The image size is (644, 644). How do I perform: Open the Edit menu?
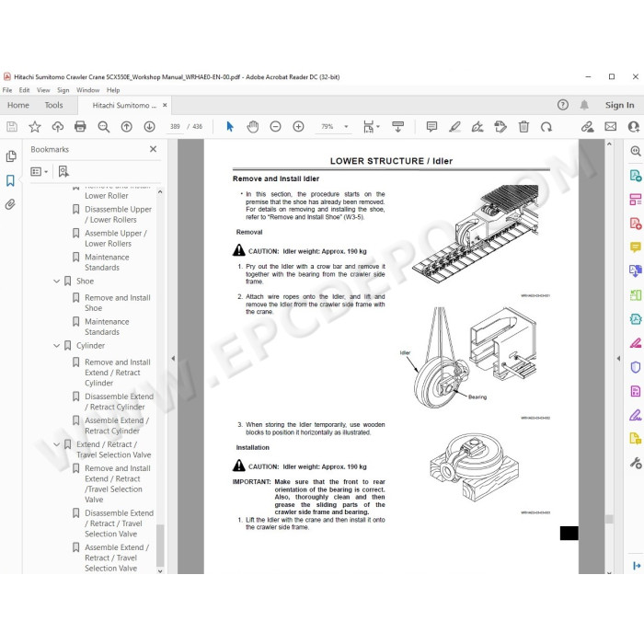(x=24, y=90)
